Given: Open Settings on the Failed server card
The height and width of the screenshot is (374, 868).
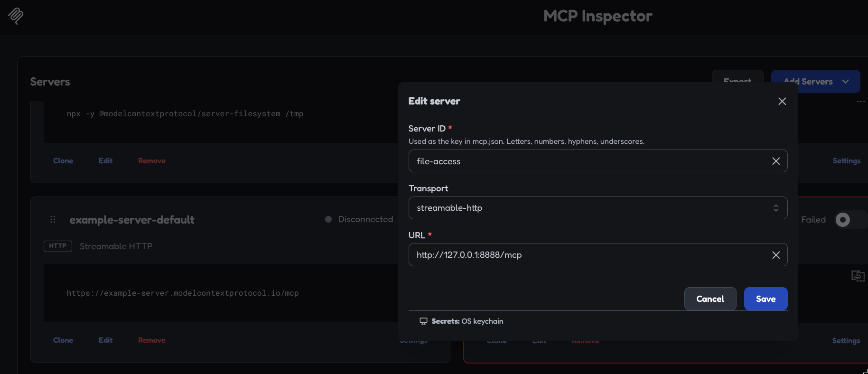Looking at the screenshot, I should pyautogui.click(x=846, y=341).
